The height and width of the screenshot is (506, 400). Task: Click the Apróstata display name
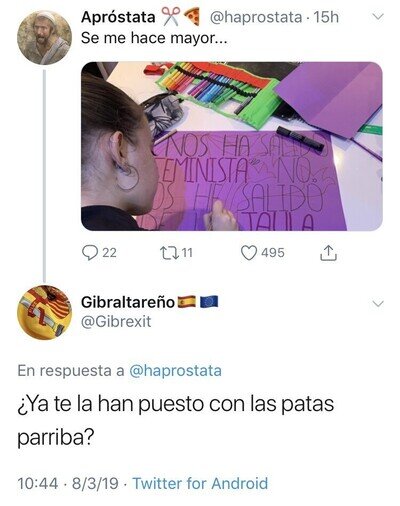[x=118, y=17]
